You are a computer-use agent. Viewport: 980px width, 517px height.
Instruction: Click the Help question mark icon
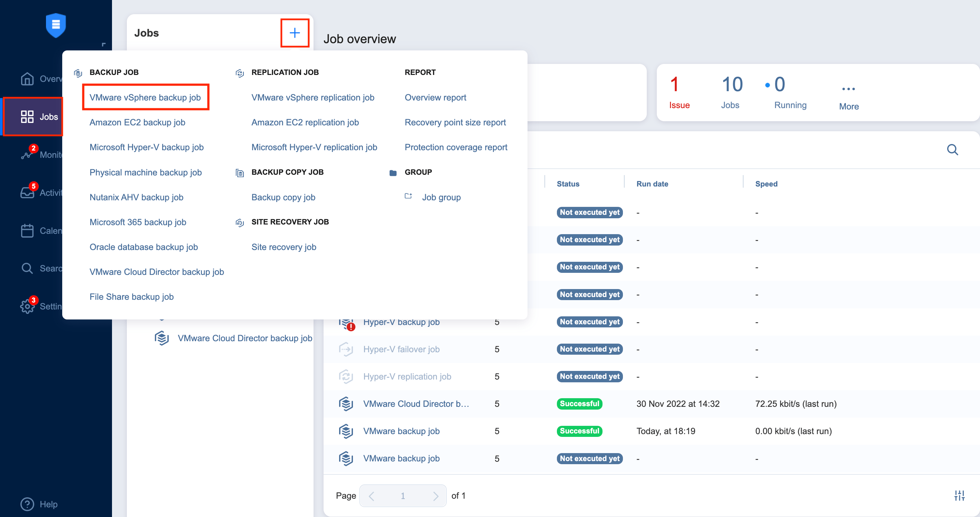point(27,504)
